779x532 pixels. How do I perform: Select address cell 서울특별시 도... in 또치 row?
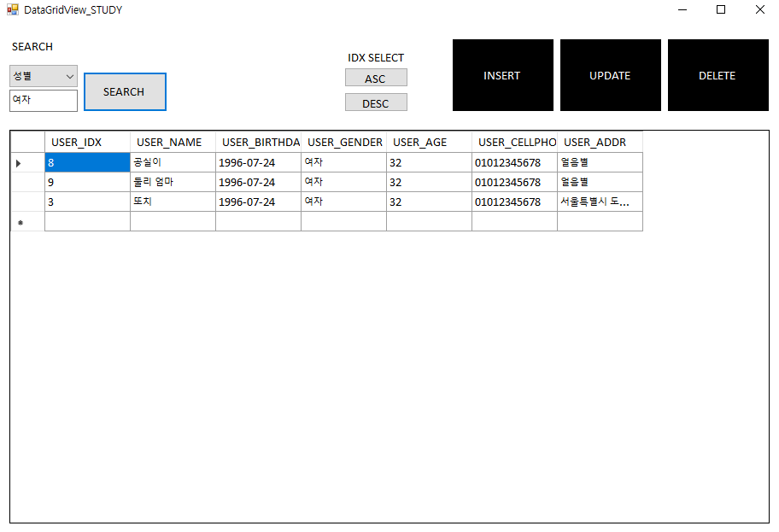pyautogui.click(x=600, y=202)
